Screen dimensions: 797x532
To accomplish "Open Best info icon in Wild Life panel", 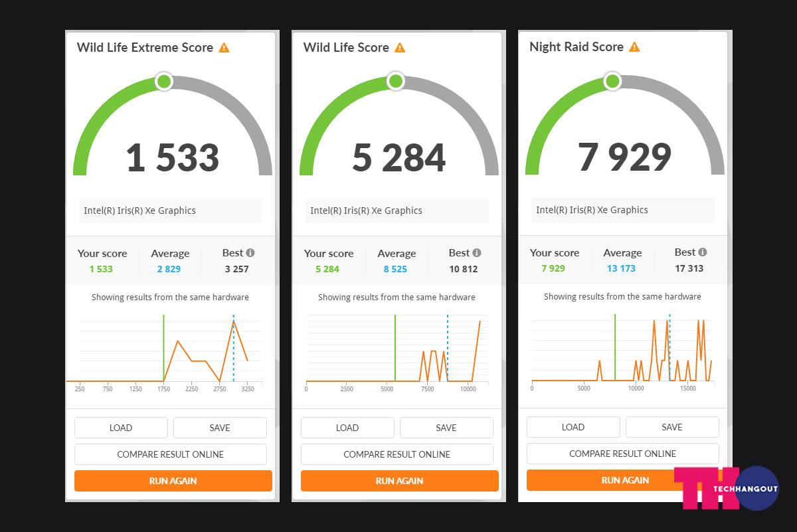I will [x=477, y=253].
